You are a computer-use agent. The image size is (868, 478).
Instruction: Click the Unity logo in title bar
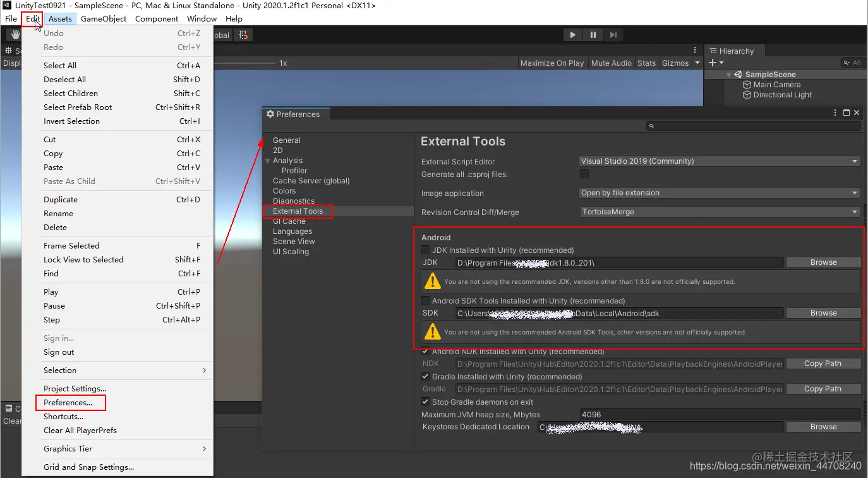(6, 5)
